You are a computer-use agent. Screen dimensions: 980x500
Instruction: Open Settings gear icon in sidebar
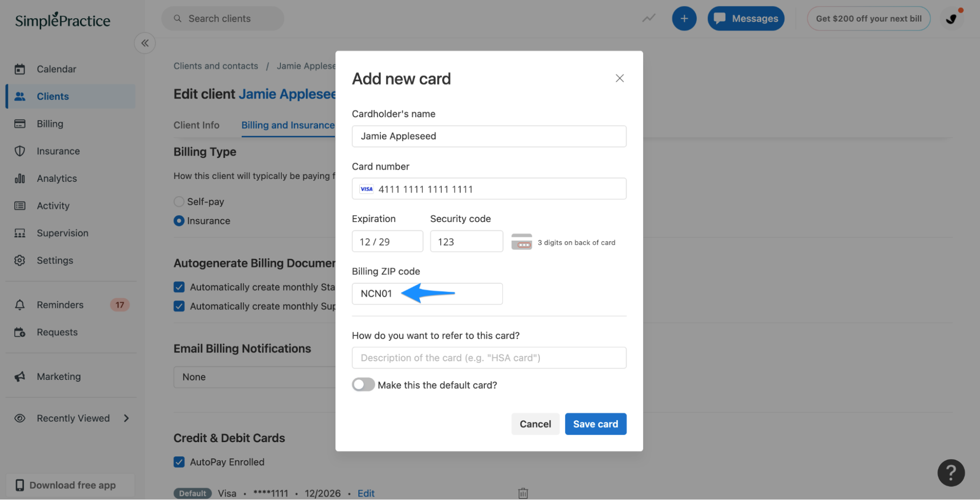[20, 260]
